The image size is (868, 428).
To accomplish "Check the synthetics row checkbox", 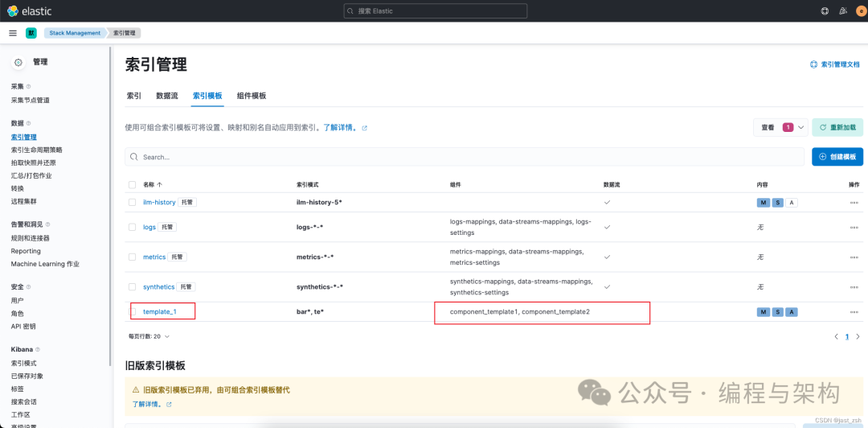I will (133, 287).
